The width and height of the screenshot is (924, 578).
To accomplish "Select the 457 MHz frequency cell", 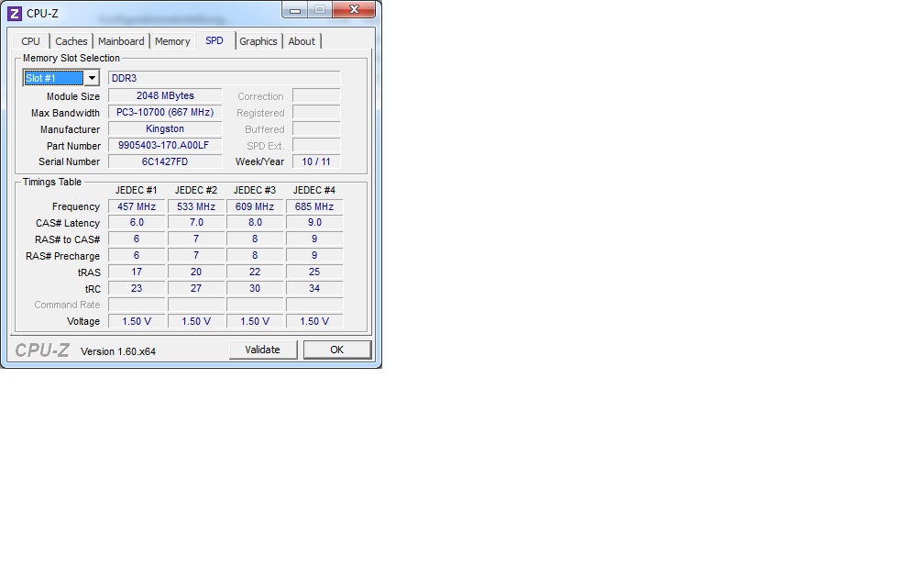I will point(137,206).
